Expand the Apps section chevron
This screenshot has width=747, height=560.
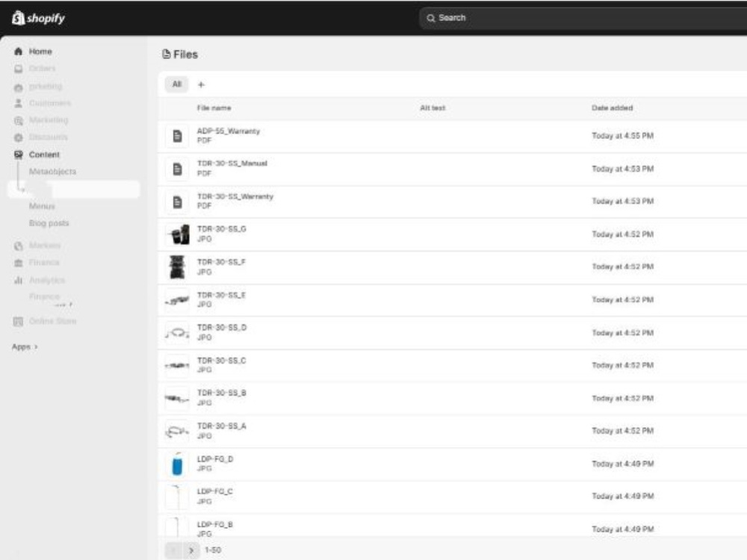click(x=36, y=347)
